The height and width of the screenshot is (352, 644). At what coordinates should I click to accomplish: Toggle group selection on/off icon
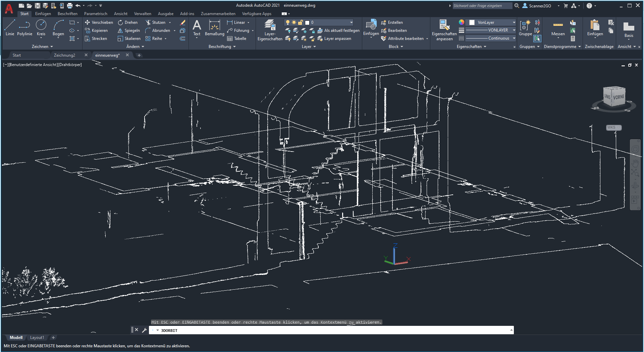tap(537, 39)
